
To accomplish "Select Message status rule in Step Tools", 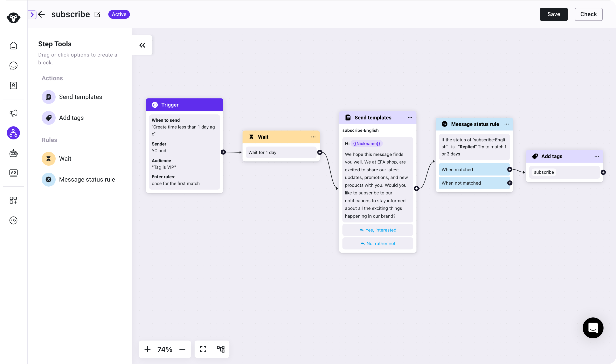I will (87, 179).
